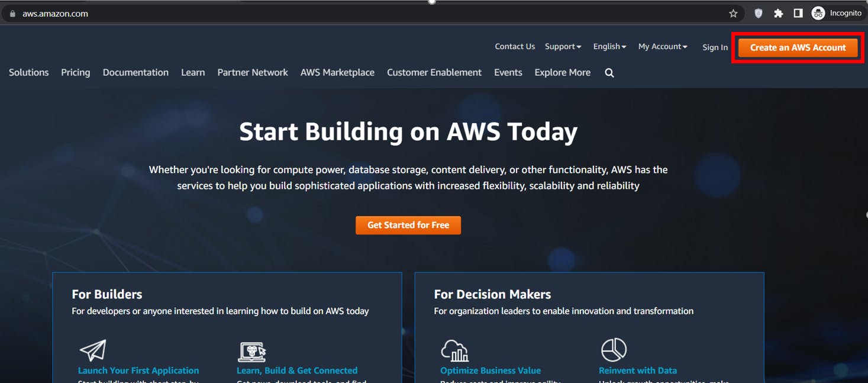
Task: Click the shield icon in the toolbar
Action: [x=758, y=12]
